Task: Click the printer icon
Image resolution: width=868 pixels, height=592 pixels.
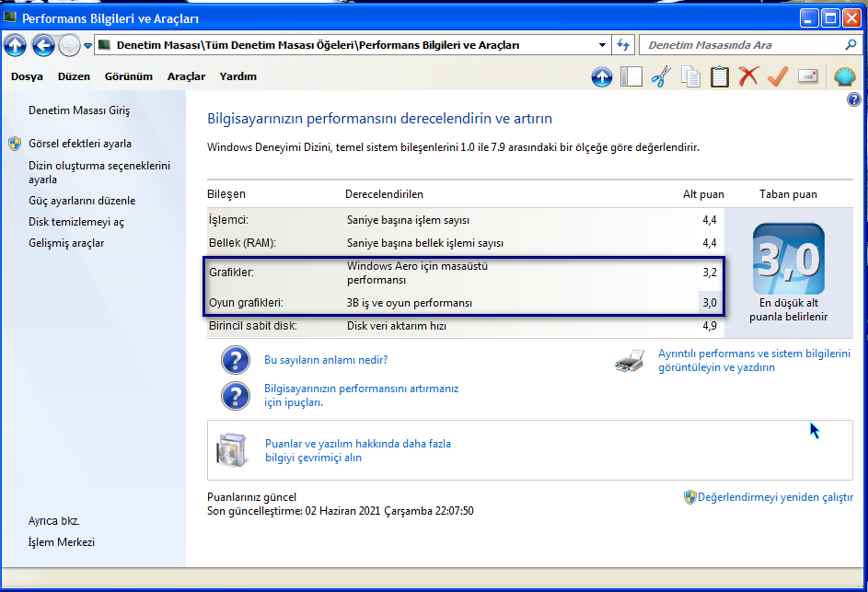Action: pyautogui.click(x=630, y=360)
